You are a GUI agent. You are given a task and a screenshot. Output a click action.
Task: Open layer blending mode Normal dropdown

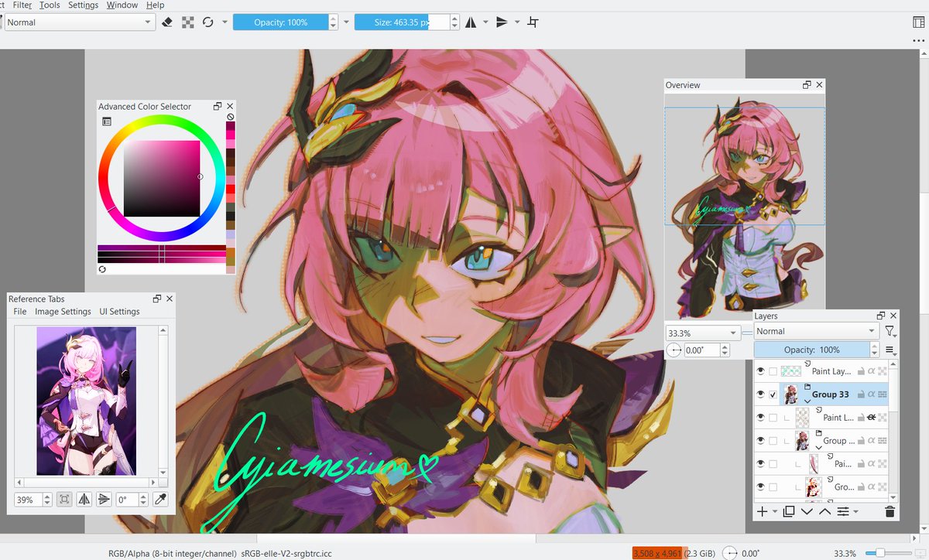(816, 331)
